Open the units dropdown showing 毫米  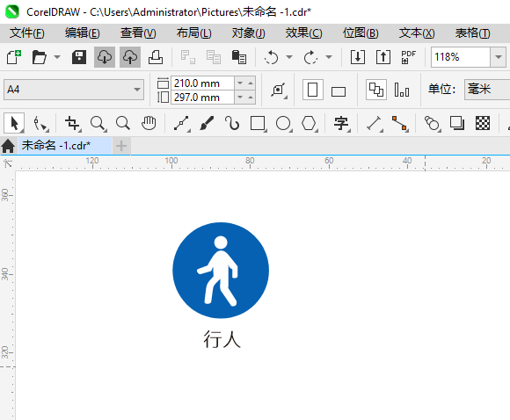tap(487, 90)
